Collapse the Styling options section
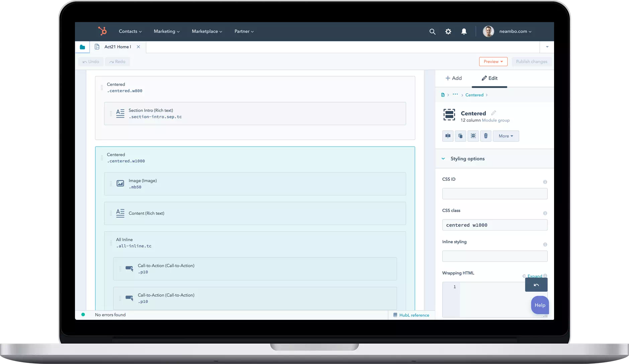Image resolution: width=629 pixels, height=364 pixels. tap(443, 159)
